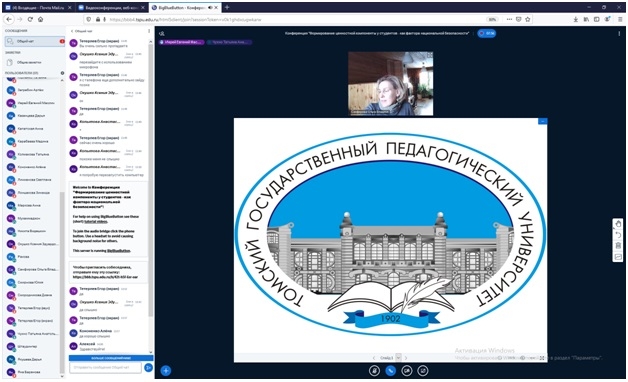The width and height of the screenshot is (628, 382).
Task: Expand the slide selector dropdown
Action: pyautogui.click(x=399, y=358)
